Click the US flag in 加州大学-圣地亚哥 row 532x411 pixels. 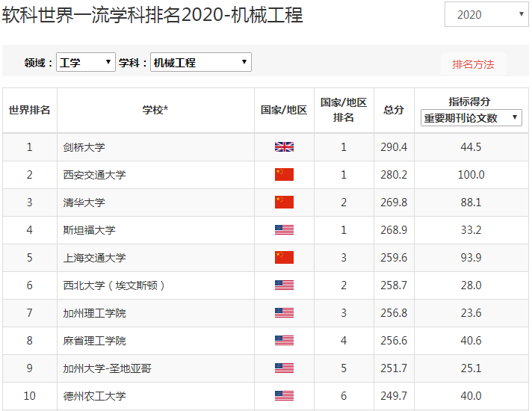[x=284, y=368]
